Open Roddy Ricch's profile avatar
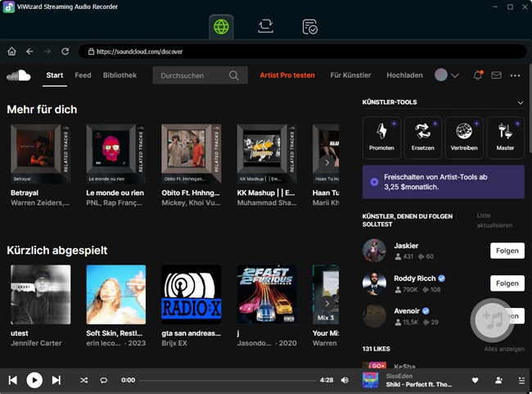 click(374, 283)
